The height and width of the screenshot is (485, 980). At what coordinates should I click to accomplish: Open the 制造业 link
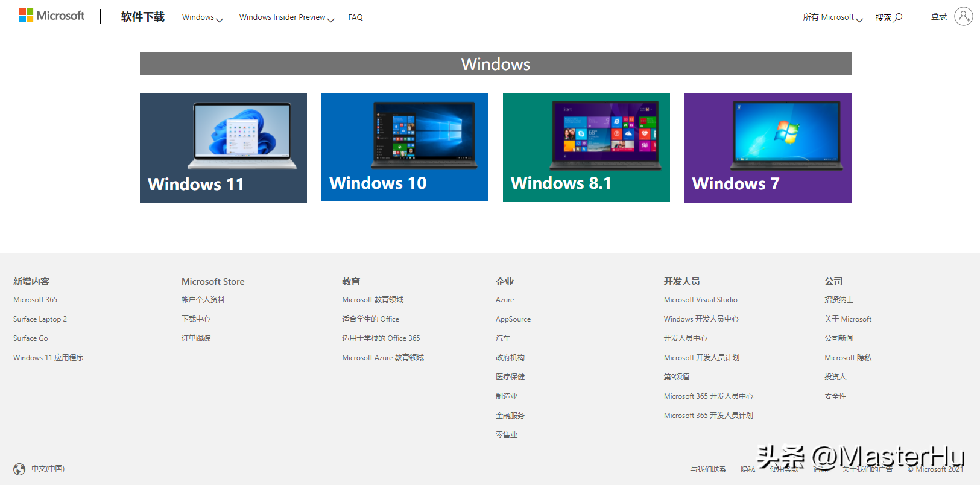(x=507, y=396)
